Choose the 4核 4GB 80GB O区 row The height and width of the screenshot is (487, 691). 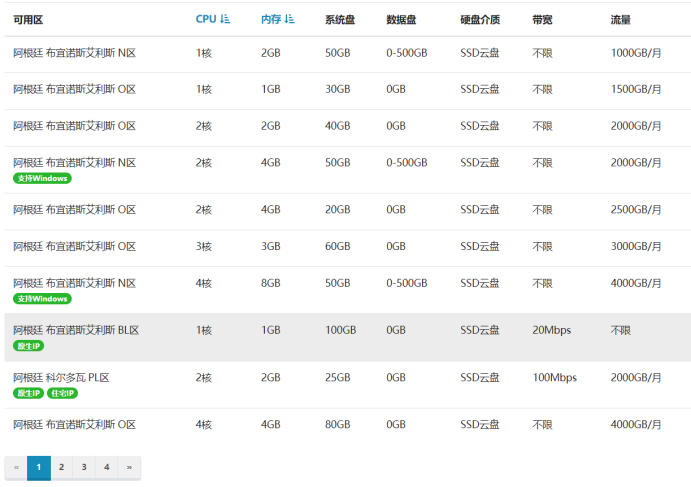click(348, 426)
